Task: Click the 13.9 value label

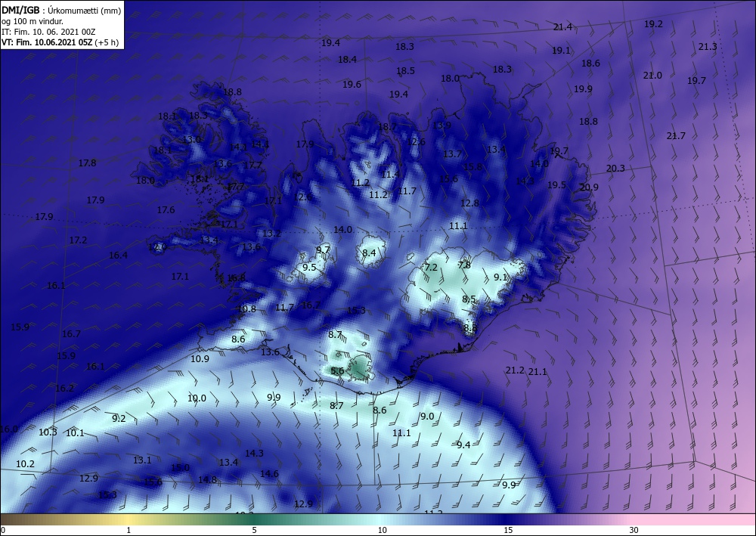Action: (442, 125)
